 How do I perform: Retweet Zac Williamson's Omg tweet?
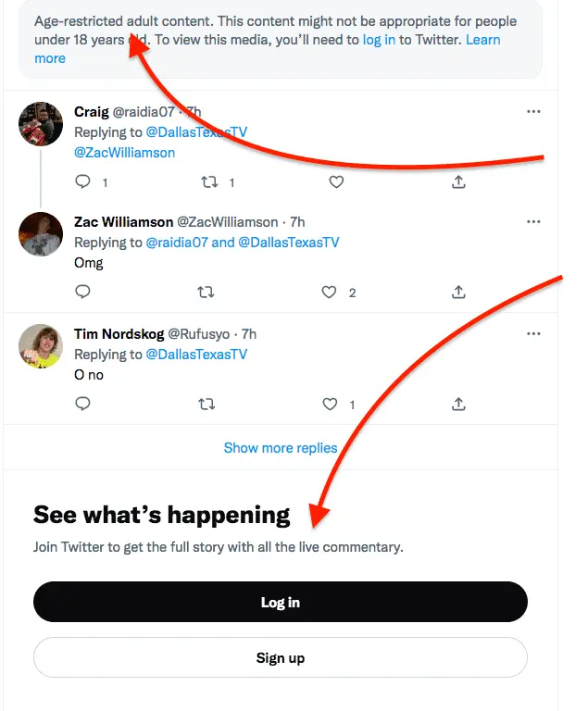pos(206,293)
